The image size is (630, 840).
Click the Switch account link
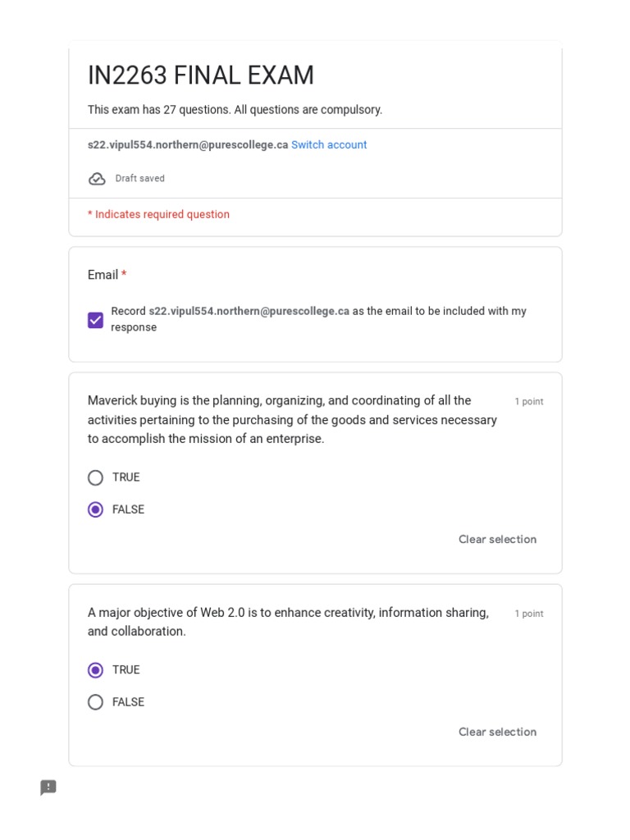pos(329,145)
